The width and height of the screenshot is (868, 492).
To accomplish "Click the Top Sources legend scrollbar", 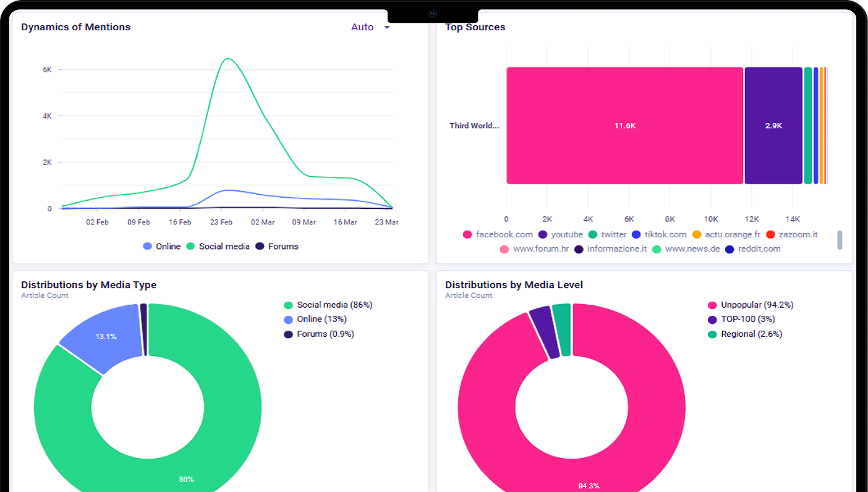I will click(x=840, y=240).
